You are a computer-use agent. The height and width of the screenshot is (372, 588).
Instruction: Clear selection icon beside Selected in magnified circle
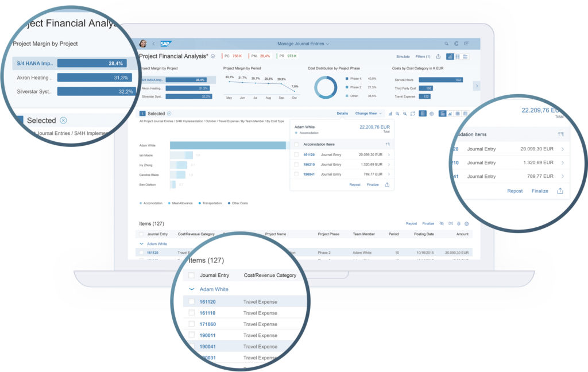(x=63, y=121)
